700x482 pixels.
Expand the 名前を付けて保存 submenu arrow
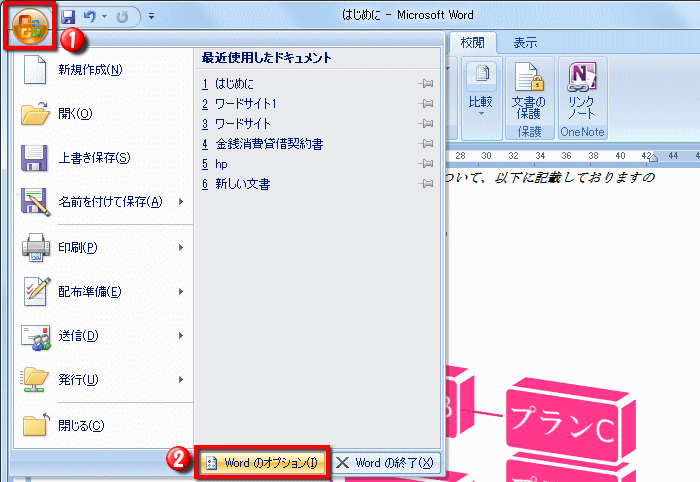click(x=181, y=202)
